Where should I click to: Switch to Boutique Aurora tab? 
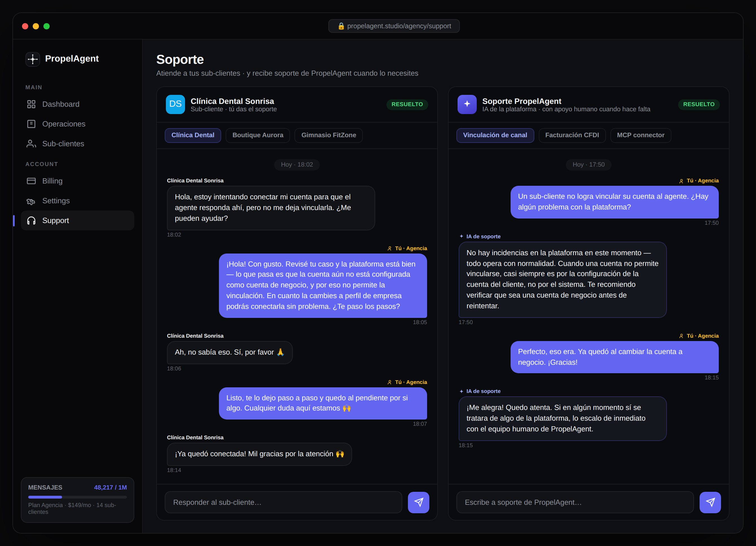tap(258, 136)
